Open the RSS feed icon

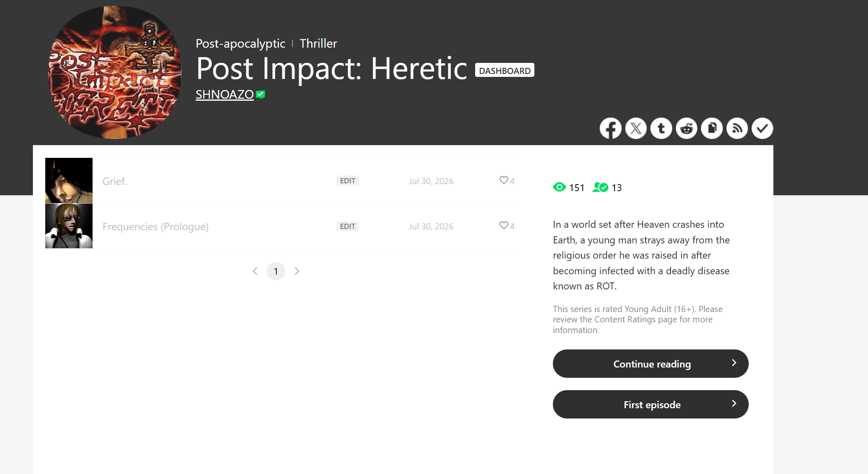(x=737, y=128)
